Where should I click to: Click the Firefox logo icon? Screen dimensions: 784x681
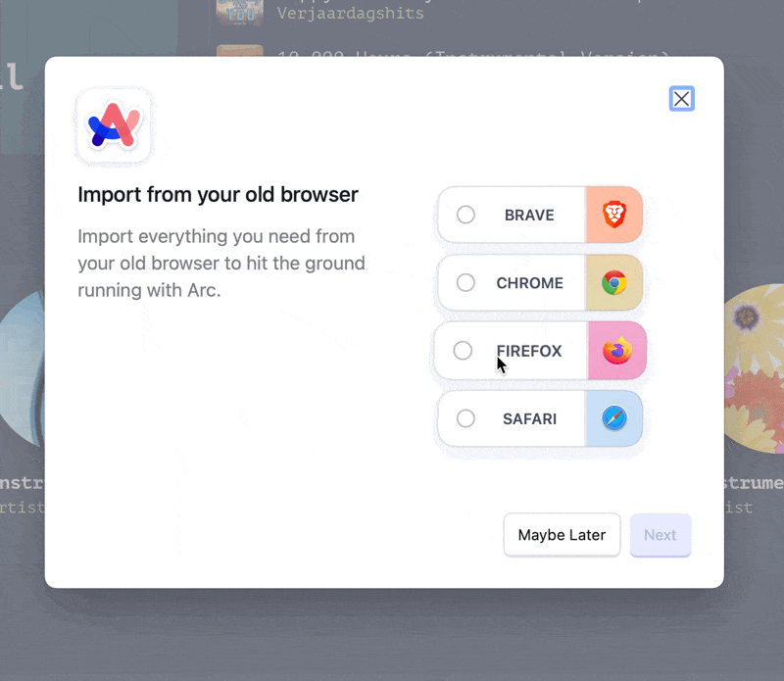point(616,351)
